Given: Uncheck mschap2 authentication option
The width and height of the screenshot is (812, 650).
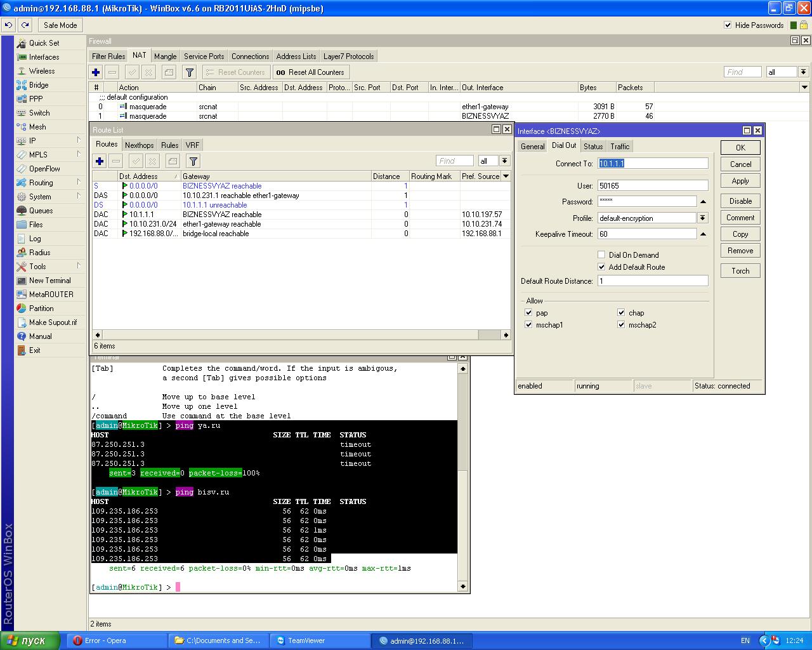Looking at the screenshot, I should [x=621, y=325].
